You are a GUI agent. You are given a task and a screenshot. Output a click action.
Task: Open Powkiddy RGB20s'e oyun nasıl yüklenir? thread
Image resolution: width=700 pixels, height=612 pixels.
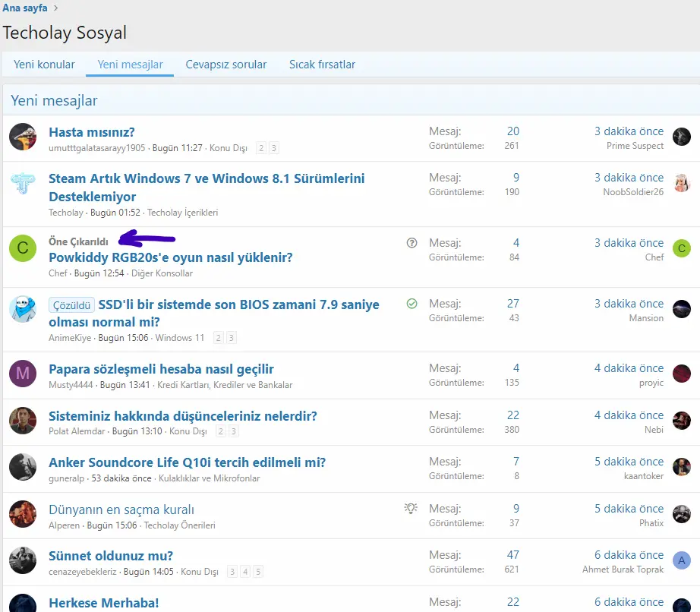(171, 257)
